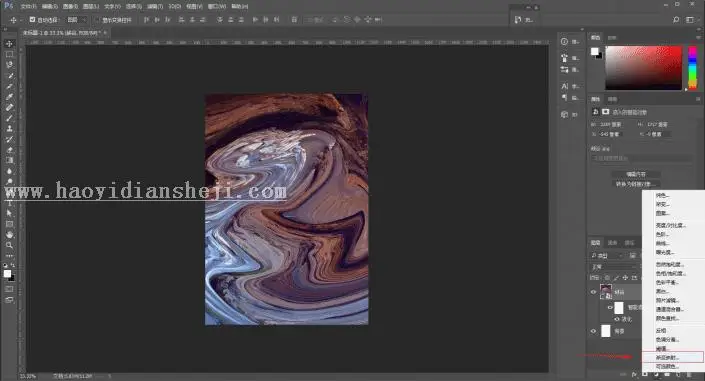Select the Blur tool
Screen dimensions: 705x381
(x=9, y=171)
